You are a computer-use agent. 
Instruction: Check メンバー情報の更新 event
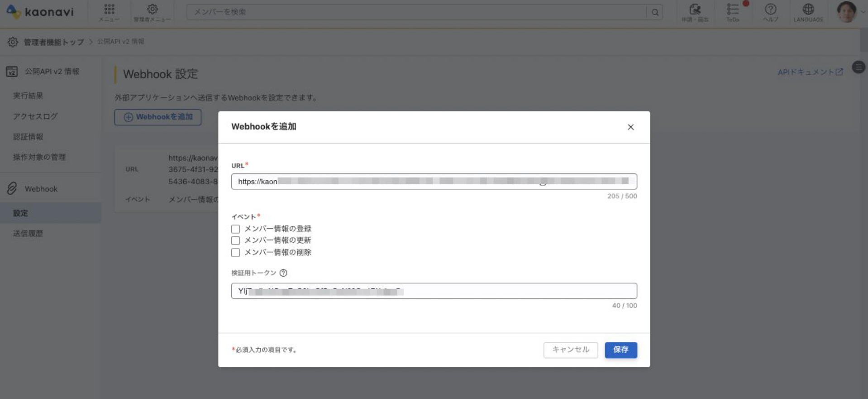[x=235, y=240]
